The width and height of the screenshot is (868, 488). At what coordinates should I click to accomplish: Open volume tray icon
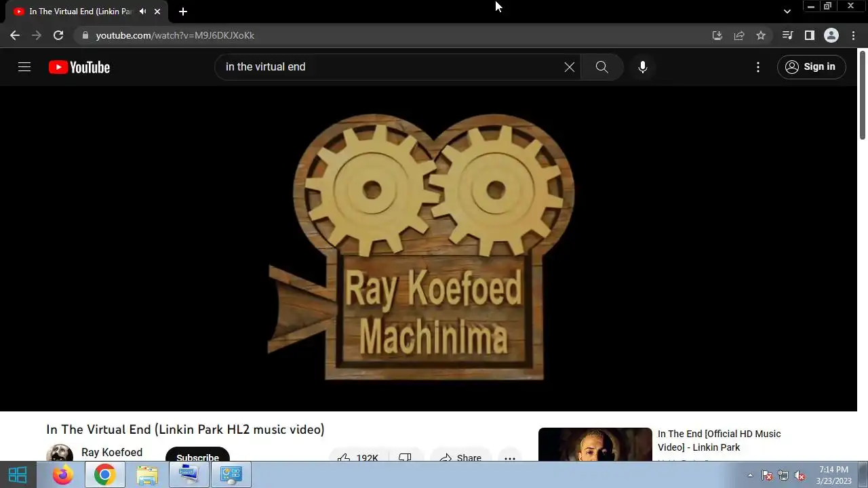point(800,475)
